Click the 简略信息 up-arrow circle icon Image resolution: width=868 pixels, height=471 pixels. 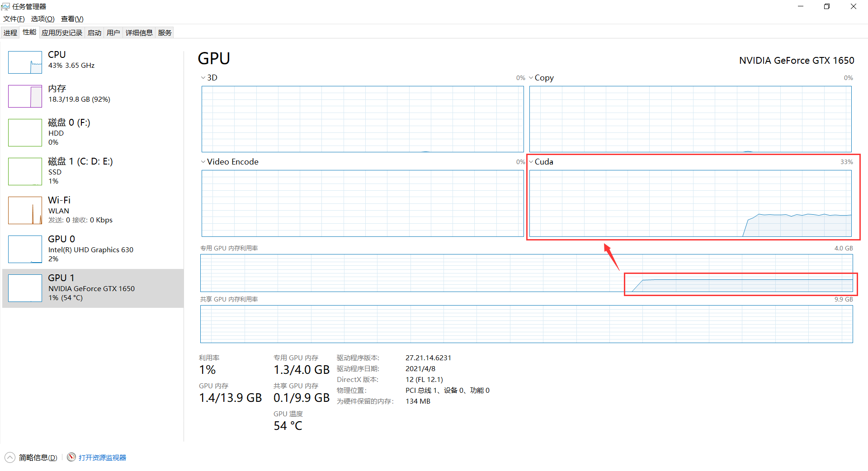click(10, 457)
